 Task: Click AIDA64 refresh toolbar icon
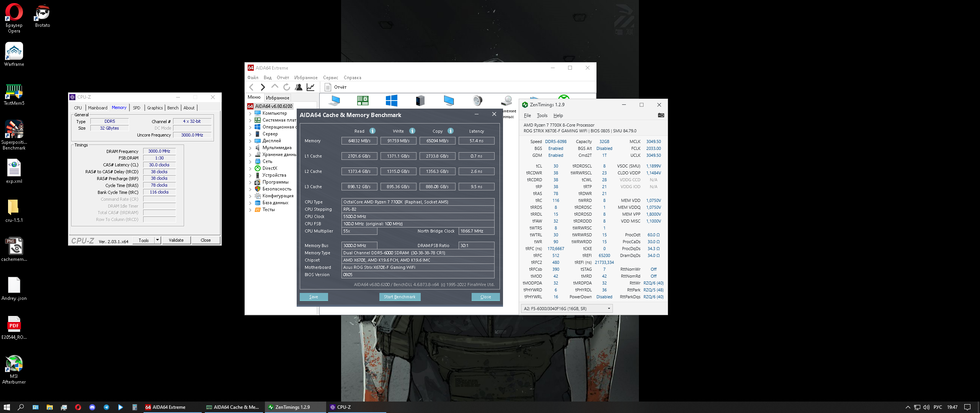click(286, 87)
